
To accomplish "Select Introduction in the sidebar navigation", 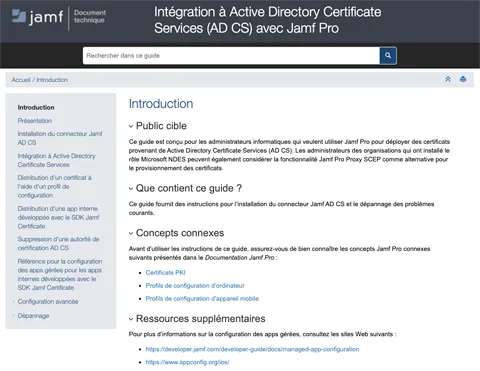I will 36,107.
